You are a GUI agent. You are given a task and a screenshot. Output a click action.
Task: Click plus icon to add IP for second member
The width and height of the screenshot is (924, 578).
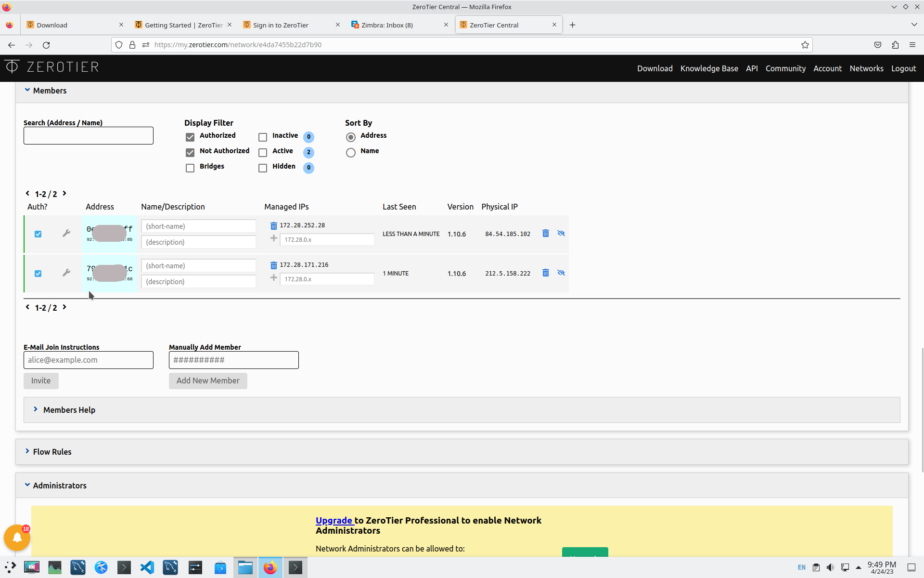(x=273, y=278)
